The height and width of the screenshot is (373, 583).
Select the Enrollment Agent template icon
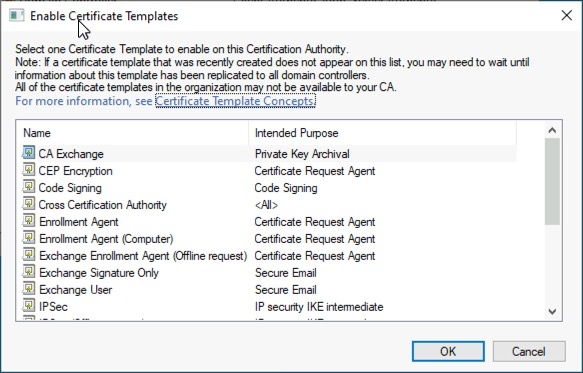[29, 221]
